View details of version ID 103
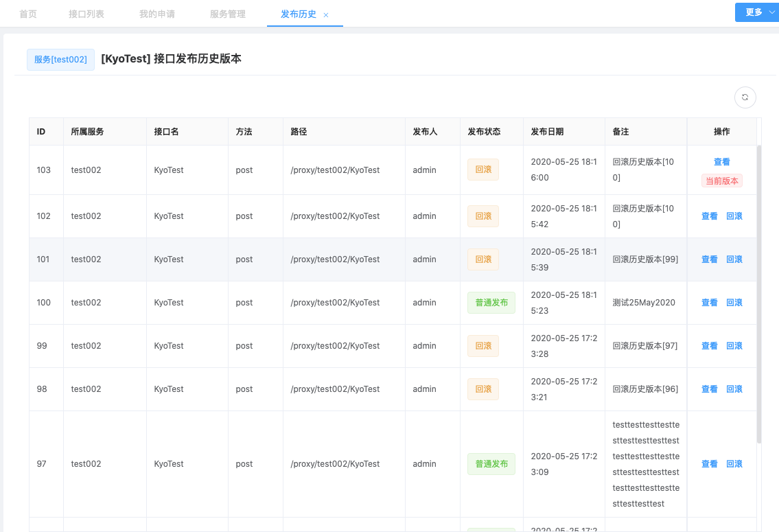 click(721, 162)
